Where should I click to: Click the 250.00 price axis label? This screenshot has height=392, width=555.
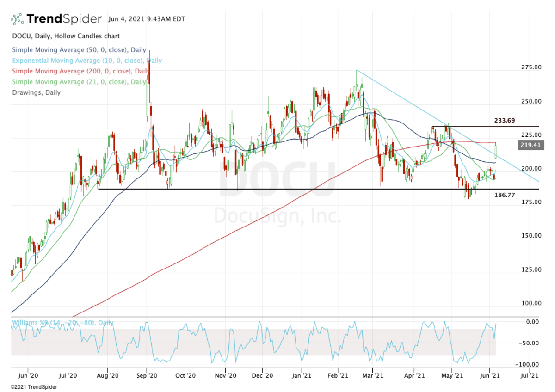coord(531,101)
